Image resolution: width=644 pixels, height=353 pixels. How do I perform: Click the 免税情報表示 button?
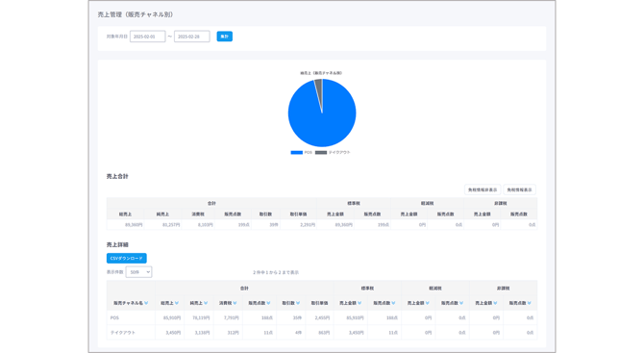[519, 189]
